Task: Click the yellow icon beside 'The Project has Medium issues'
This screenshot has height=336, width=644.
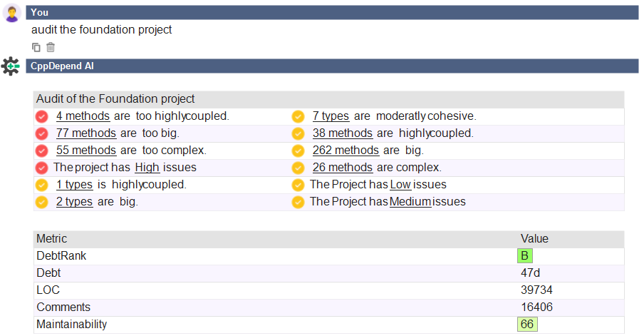Action: pyautogui.click(x=298, y=203)
